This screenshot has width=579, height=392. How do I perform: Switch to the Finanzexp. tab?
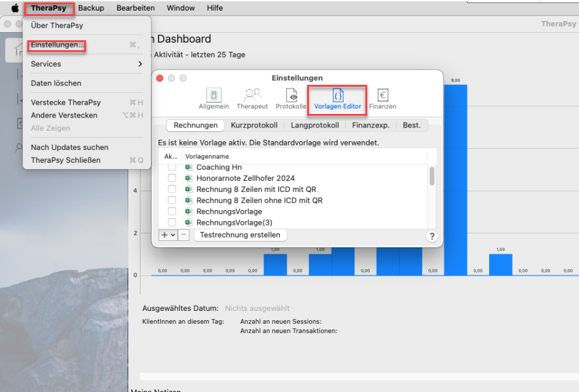371,125
